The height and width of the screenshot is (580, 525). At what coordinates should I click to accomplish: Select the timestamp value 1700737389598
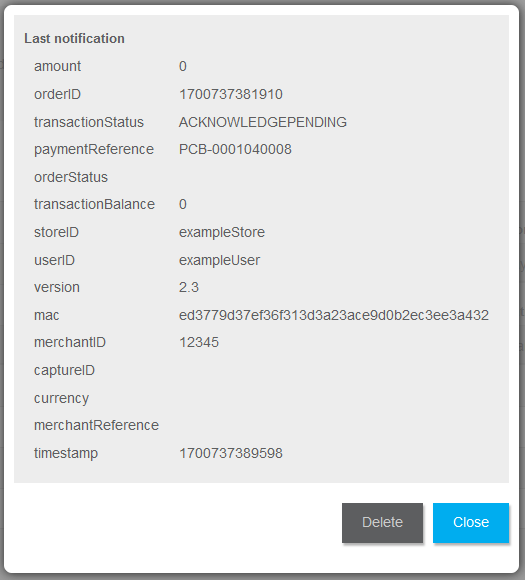[x=231, y=453]
